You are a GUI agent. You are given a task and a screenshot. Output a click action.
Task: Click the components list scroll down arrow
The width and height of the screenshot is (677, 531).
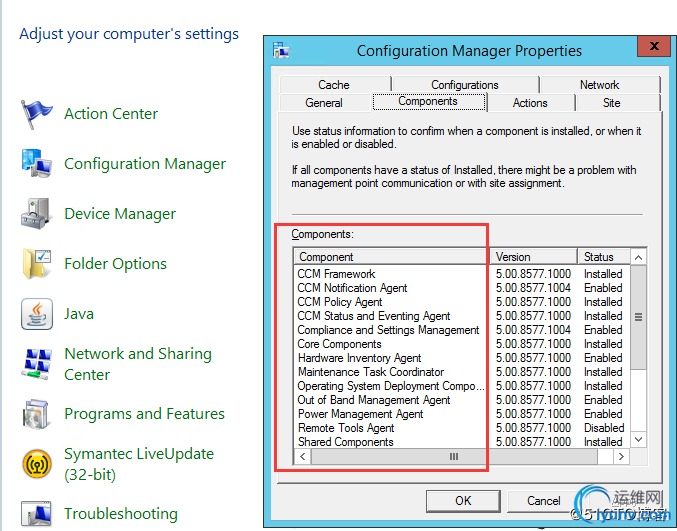(x=639, y=440)
